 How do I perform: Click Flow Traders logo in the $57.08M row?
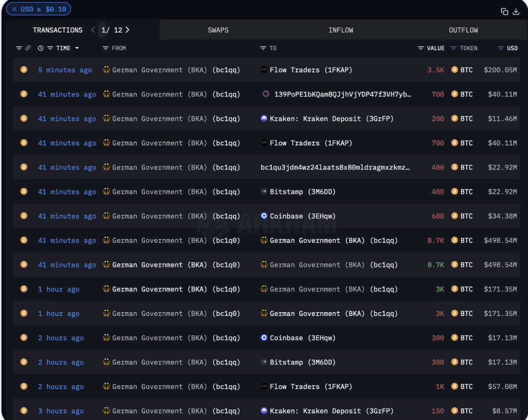tap(264, 386)
